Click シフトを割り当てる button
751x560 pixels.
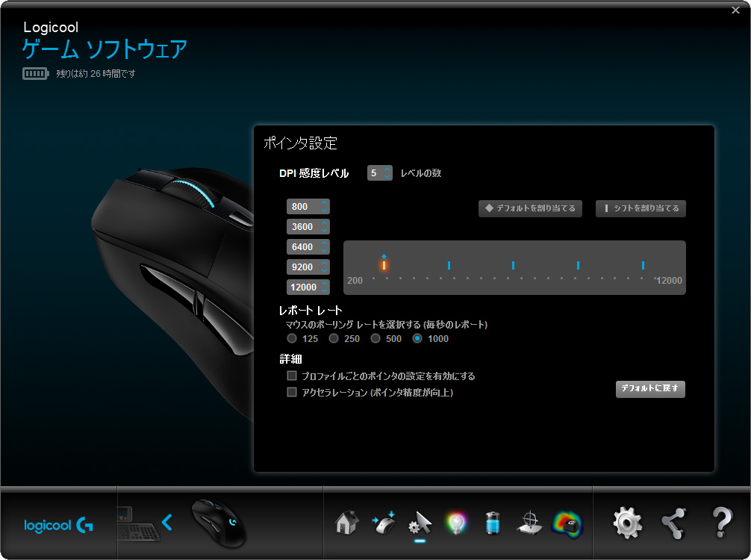point(641,208)
